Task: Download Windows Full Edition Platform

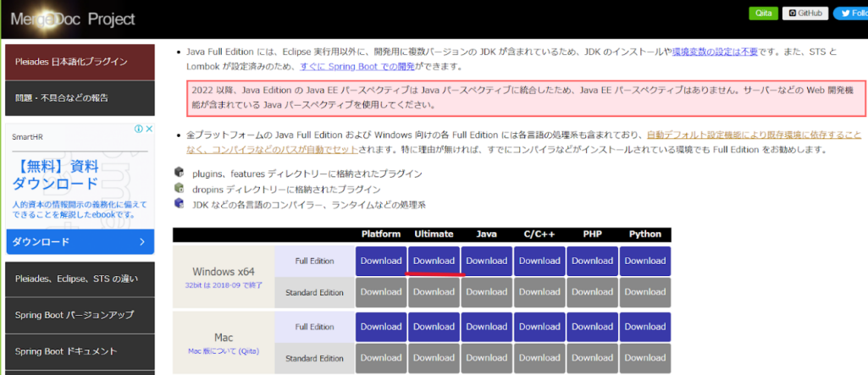Action: pos(381,261)
